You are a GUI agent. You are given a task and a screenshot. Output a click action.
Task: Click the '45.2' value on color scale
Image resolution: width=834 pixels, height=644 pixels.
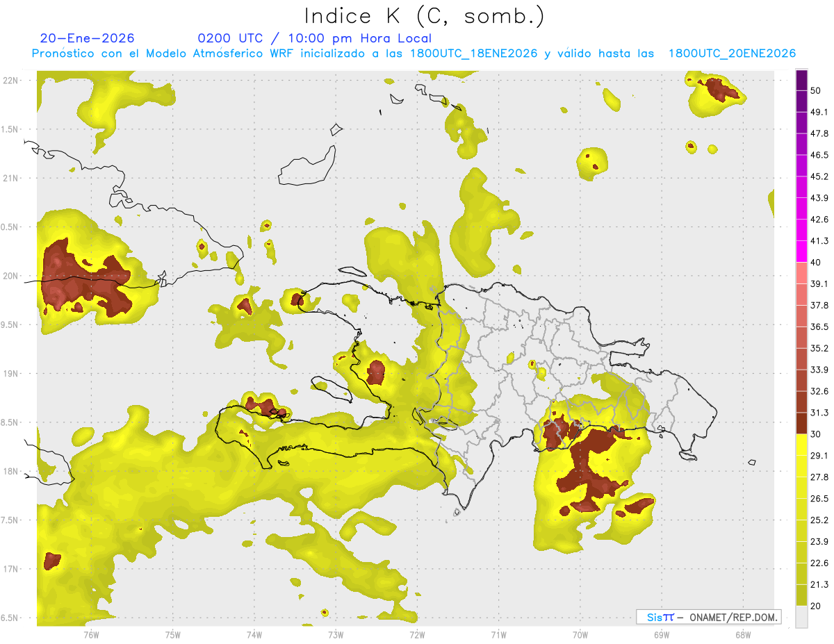819,176
